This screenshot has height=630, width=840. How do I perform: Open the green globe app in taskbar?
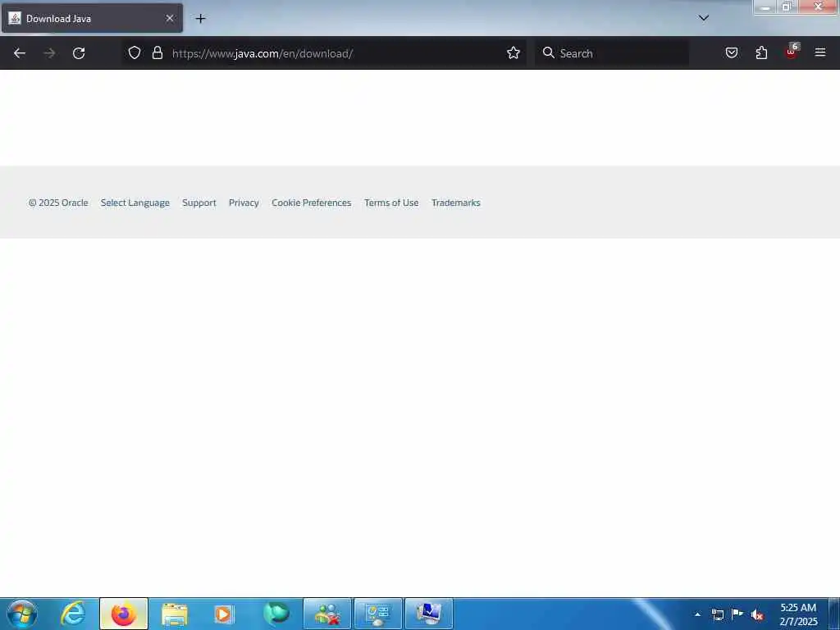pos(276,614)
